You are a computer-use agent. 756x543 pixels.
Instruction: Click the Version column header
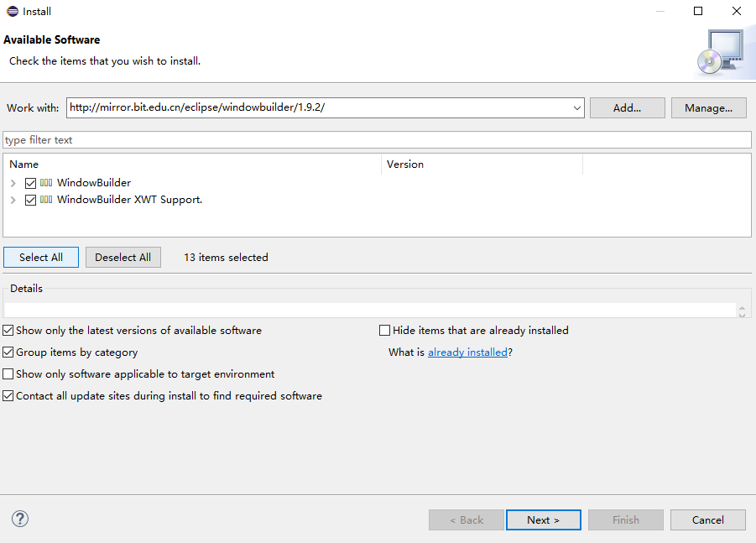[482, 164]
